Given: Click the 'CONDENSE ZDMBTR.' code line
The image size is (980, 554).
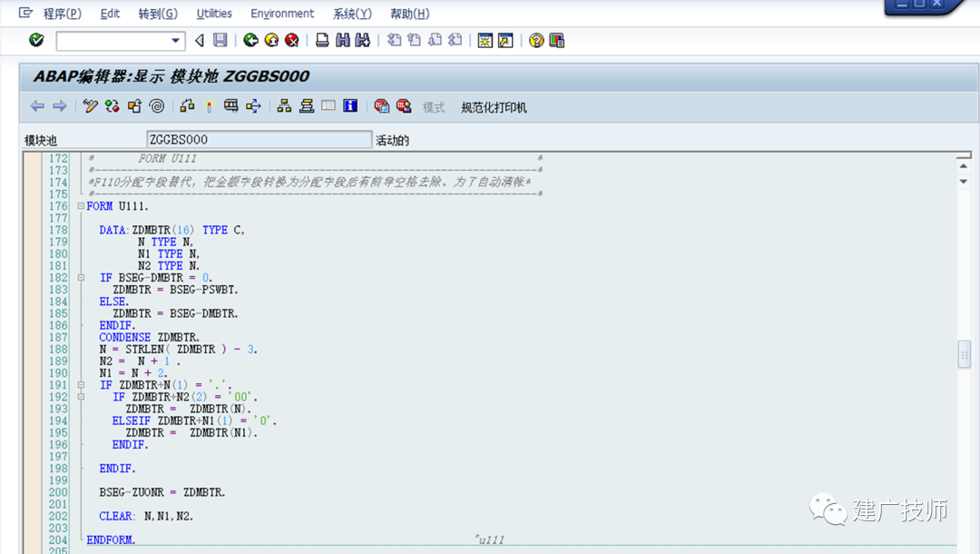Looking at the screenshot, I should pyautogui.click(x=150, y=338).
